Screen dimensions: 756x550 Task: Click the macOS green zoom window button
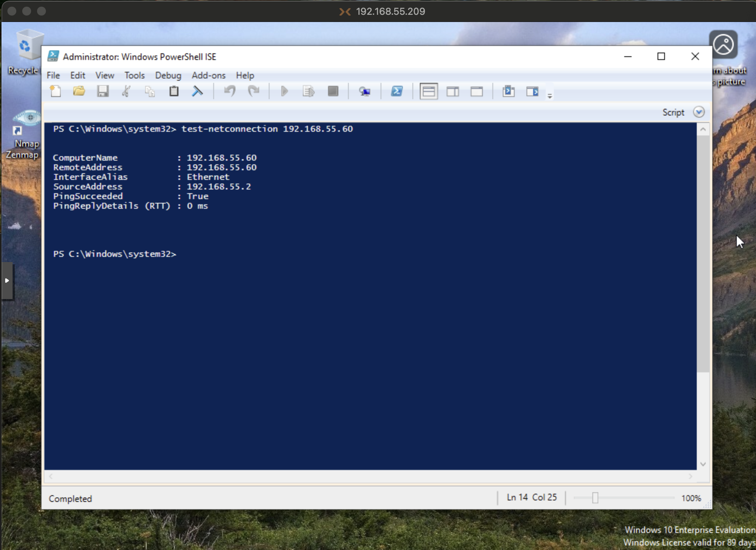(41, 11)
